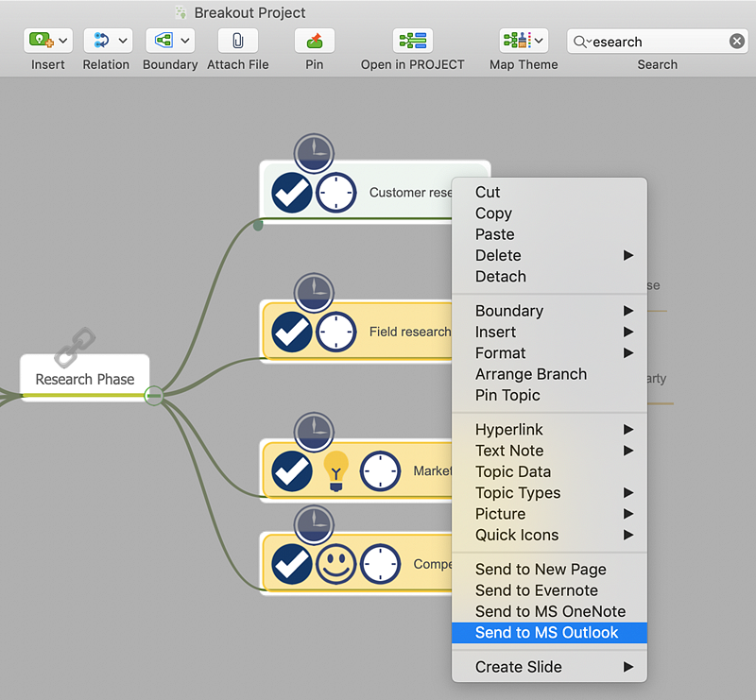Toggle the checkmark on Customer research topic
756x700 pixels.
point(292,193)
